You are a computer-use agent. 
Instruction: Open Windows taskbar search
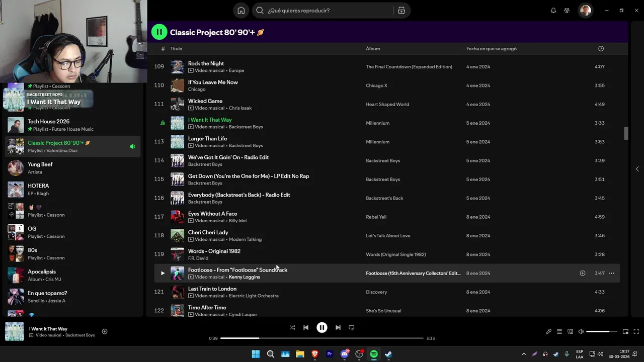coord(271,354)
